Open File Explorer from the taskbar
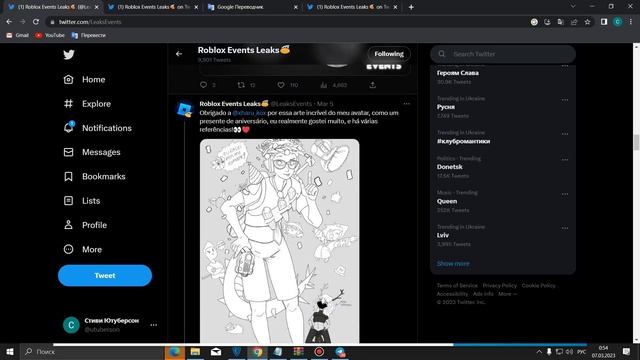The height and width of the screenshot is (360, 640). click(195, 352)
